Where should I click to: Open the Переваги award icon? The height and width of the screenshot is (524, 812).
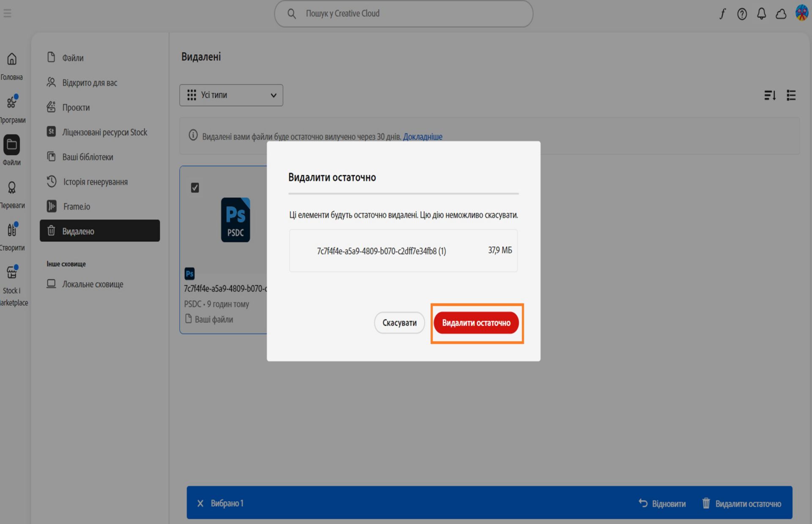pyautogui.click(x=12, y=188)
